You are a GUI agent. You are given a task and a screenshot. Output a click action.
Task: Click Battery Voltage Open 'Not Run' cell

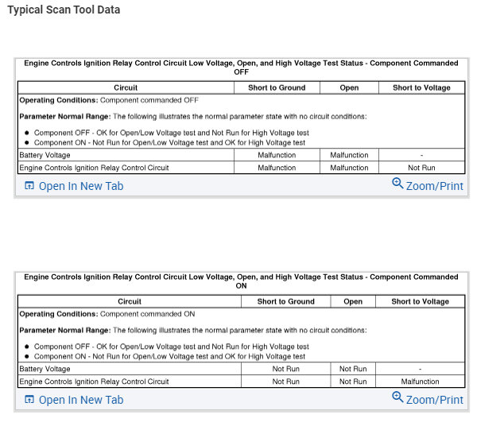click(353, 369)
